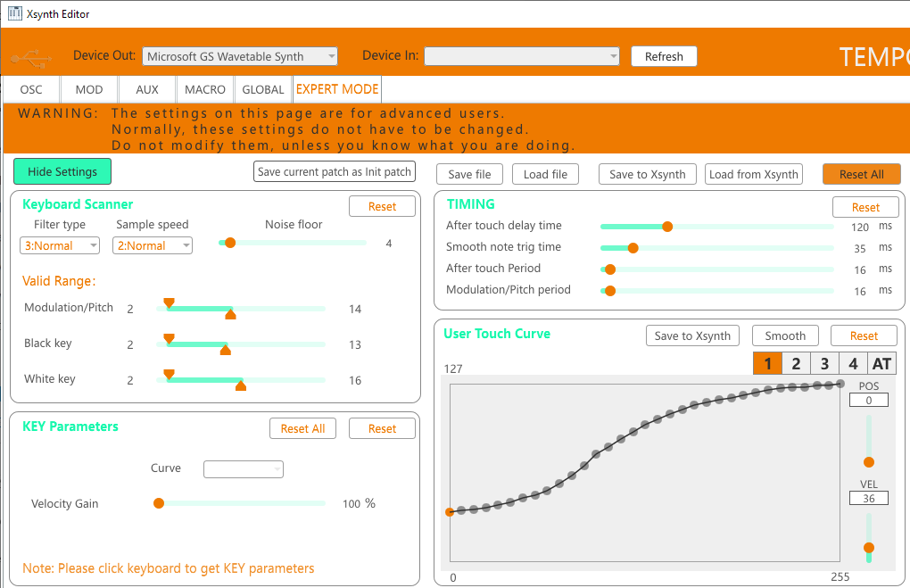Open the Curve dropdown in KEY Parameters
The height and width of the screenshot is (588, 910).
tap(244, 469)
